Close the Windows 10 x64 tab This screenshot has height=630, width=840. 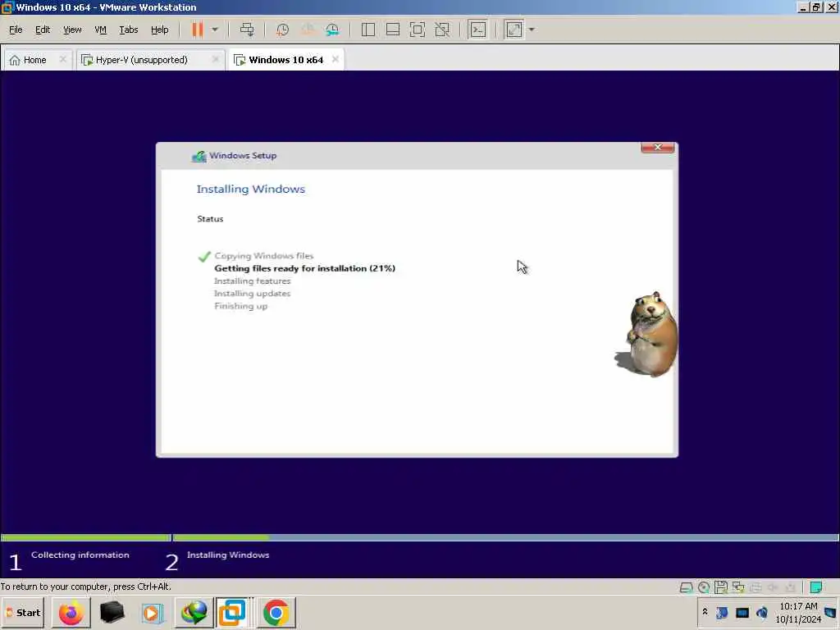pyautogui.click(x=336, y=59)
